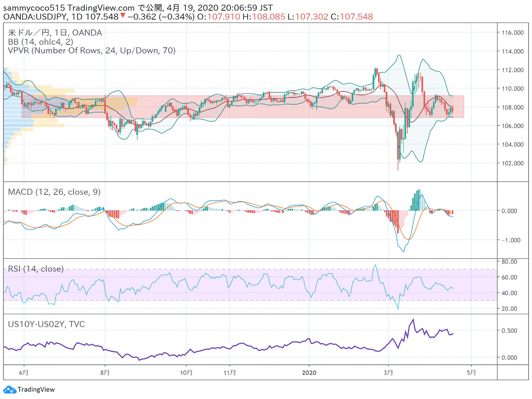Viewport: 532px width, 399px height.
Task: Click the 114.000 price axis label
Action: pos(512,51)
